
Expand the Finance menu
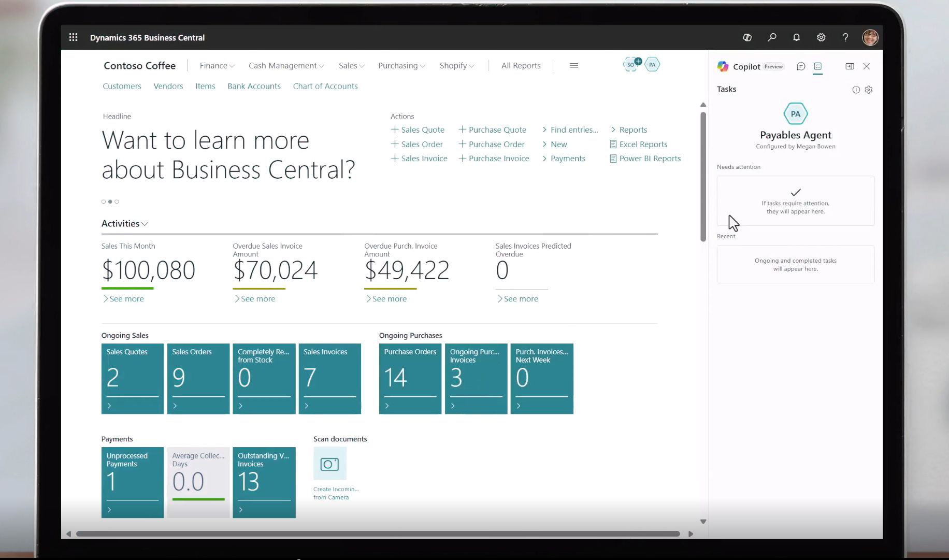[217, 66]
